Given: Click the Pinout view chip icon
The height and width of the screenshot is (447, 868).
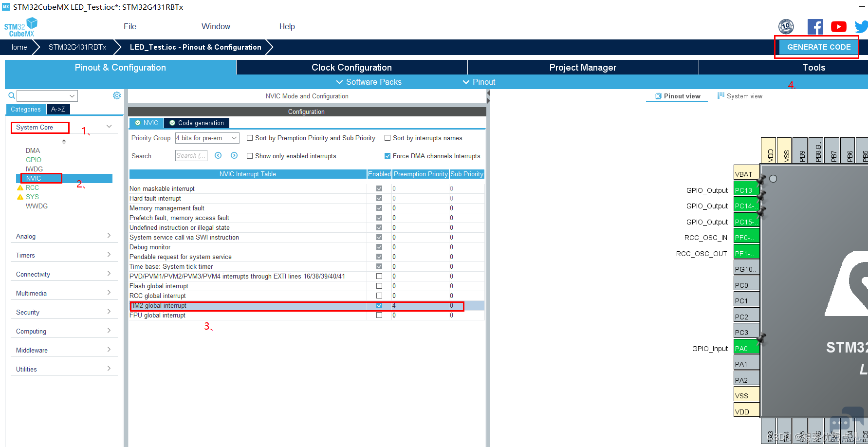Looking at the screenshot, I should (x=658, y=96).
